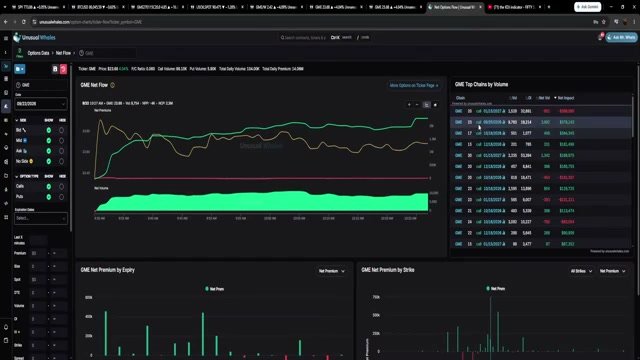640x360 pixels.
Task: Bookmark the page with the star icon
Action: click(x=604, y=22)
